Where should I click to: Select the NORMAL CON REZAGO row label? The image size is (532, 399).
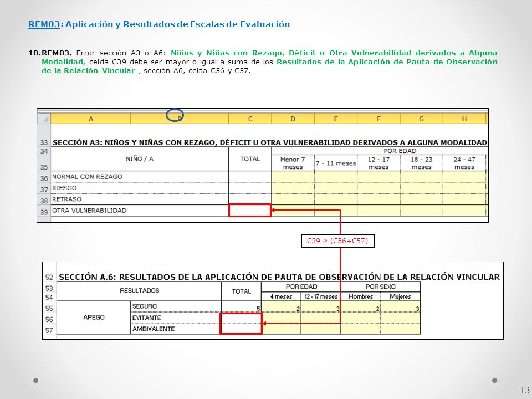tap(140, 176)
